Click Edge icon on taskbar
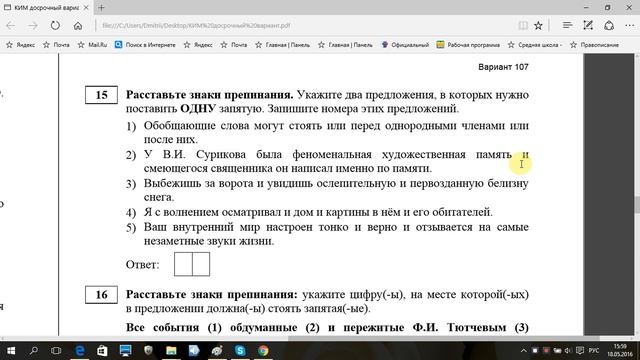Screen dimensions: 640x360 pos(80,351)
